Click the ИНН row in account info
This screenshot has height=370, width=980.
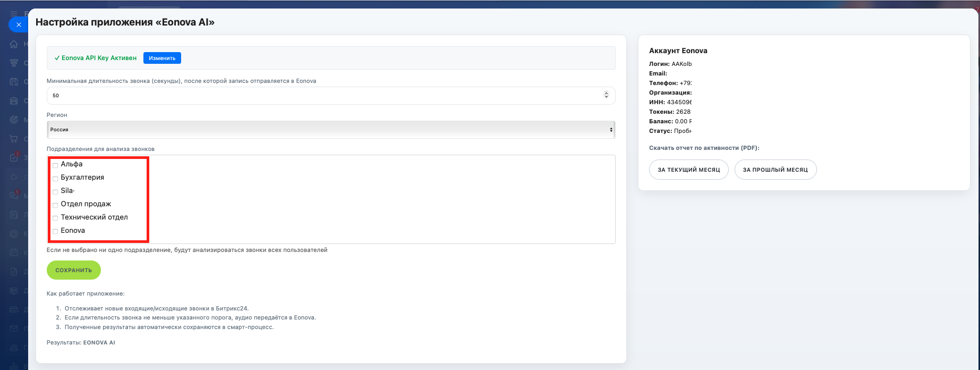670,102
